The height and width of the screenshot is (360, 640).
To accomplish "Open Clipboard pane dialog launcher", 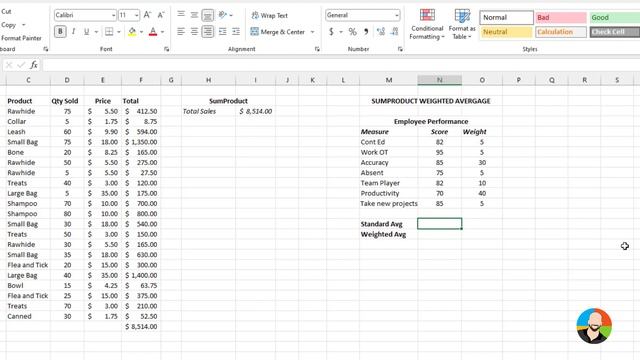I will [x=46, y=49].
